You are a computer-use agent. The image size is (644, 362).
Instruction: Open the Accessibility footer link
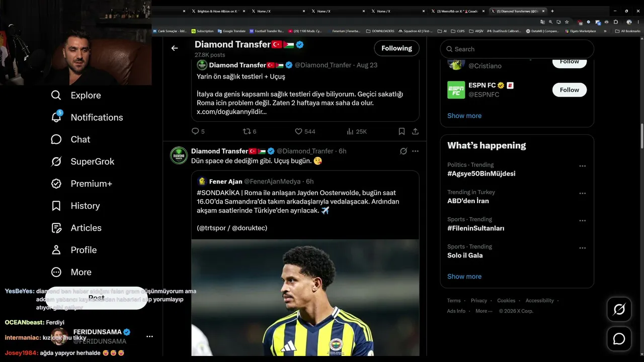pyautogui.click(x=540, y=301)
